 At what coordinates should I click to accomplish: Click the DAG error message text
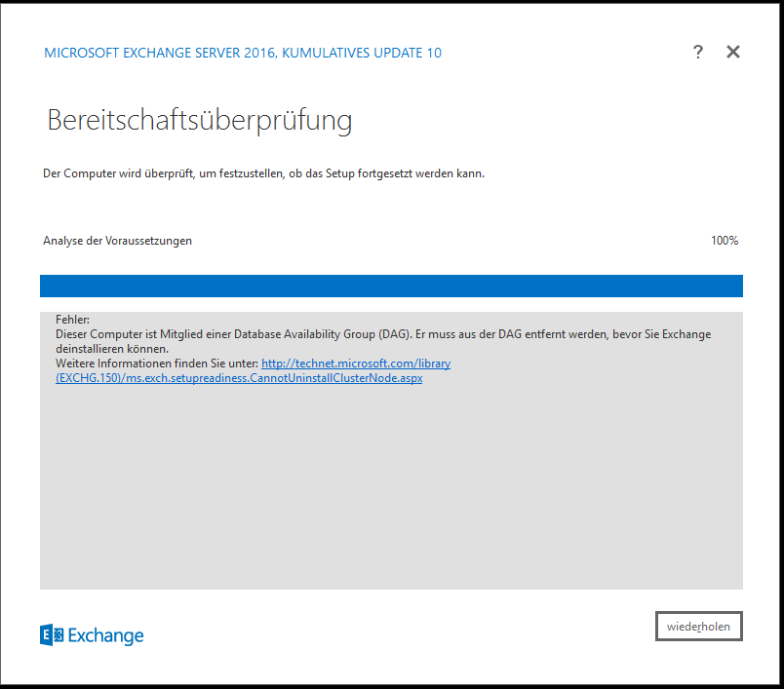tap(383, 341)
